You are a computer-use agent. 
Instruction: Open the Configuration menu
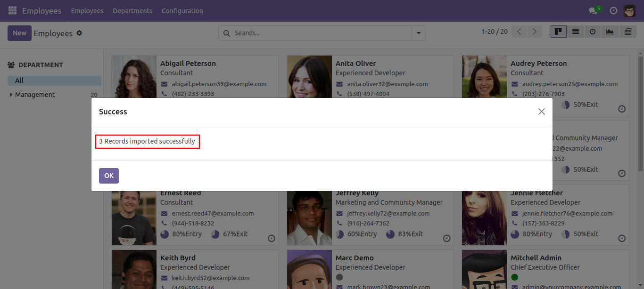[x=182, y=10]
